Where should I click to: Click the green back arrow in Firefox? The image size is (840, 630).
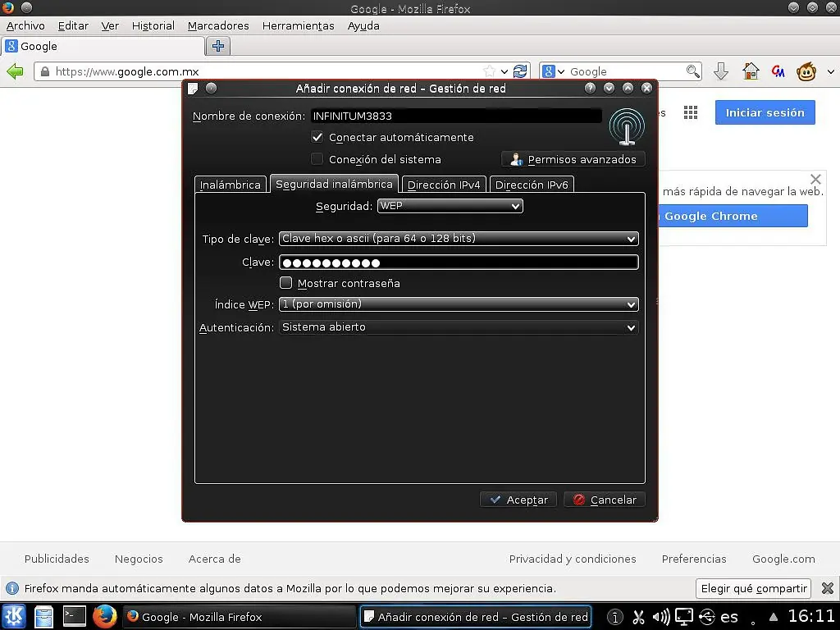[15, 71]
